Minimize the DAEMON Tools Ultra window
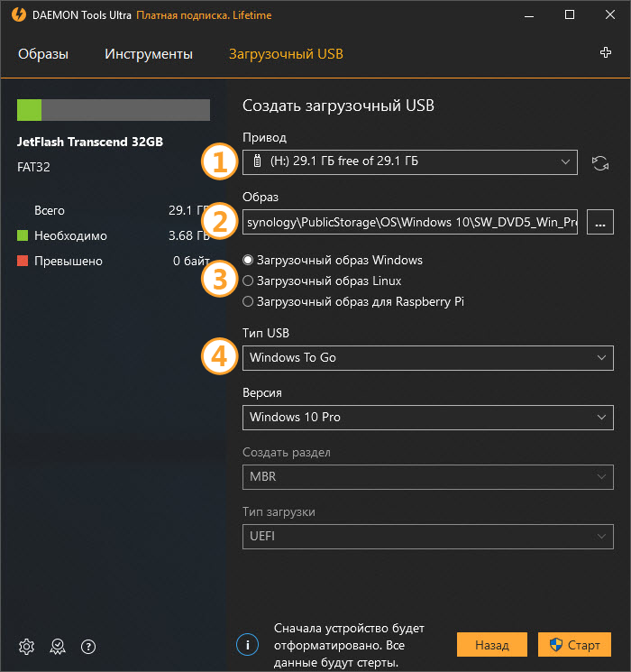 click(x=529, y=15)
